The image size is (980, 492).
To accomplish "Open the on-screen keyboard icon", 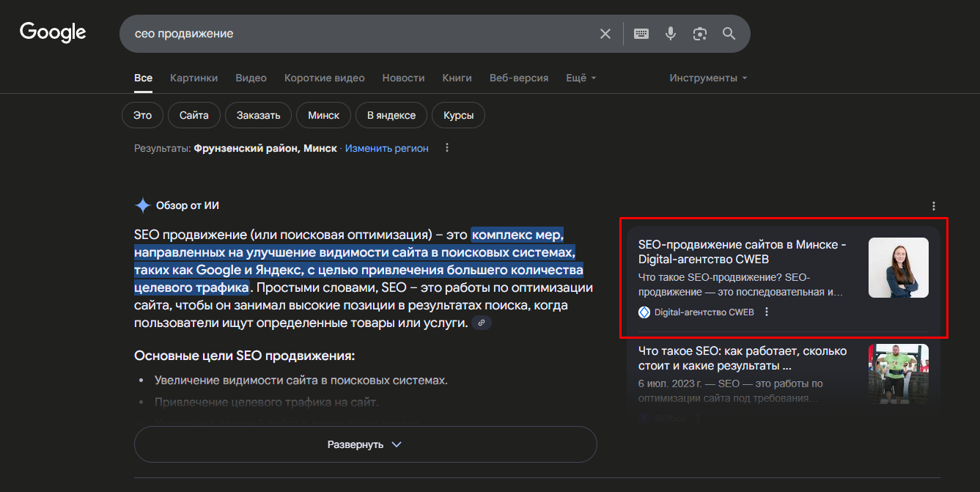I will 641,34.
